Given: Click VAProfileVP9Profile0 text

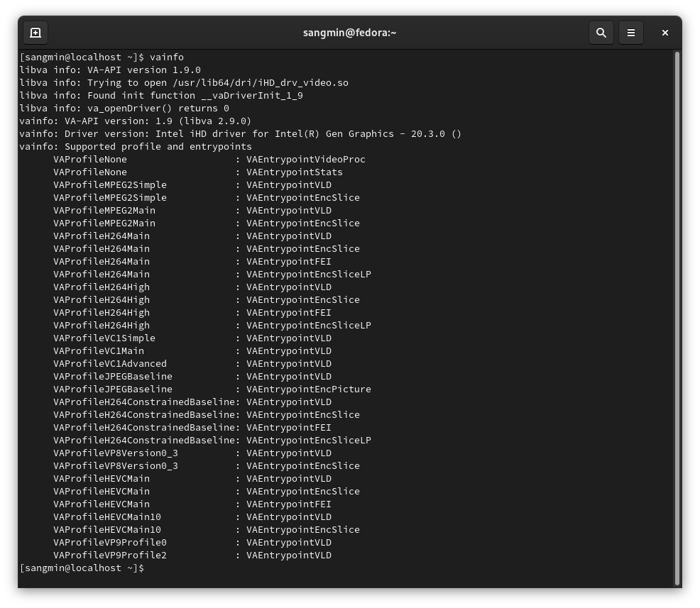Looking at the screenshot, I should point(110,543).
